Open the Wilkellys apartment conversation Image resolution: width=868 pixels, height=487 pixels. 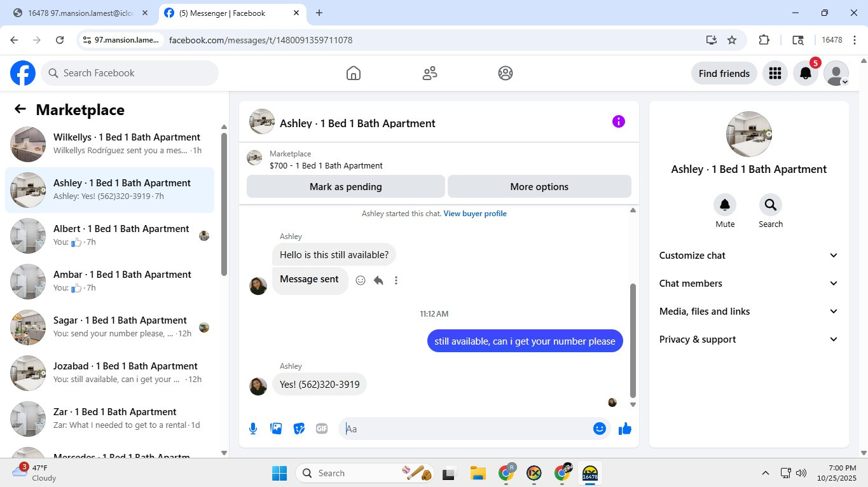point(109,144)
